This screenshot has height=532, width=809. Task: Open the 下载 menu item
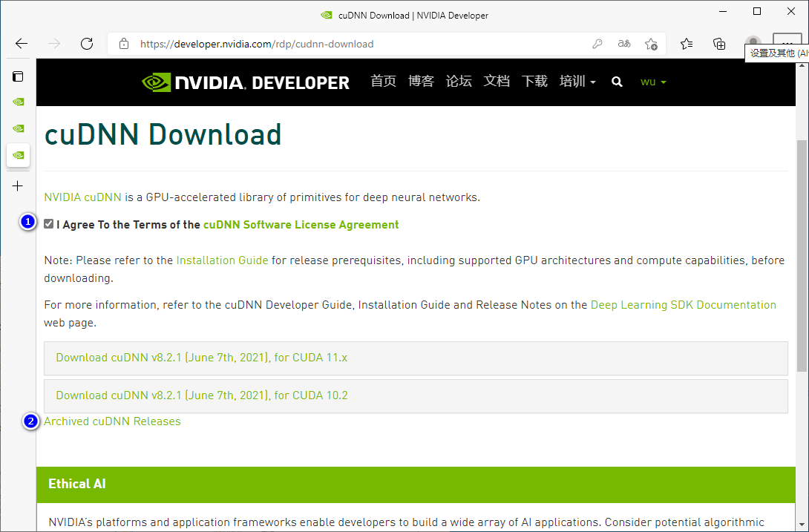pos(534,82)
